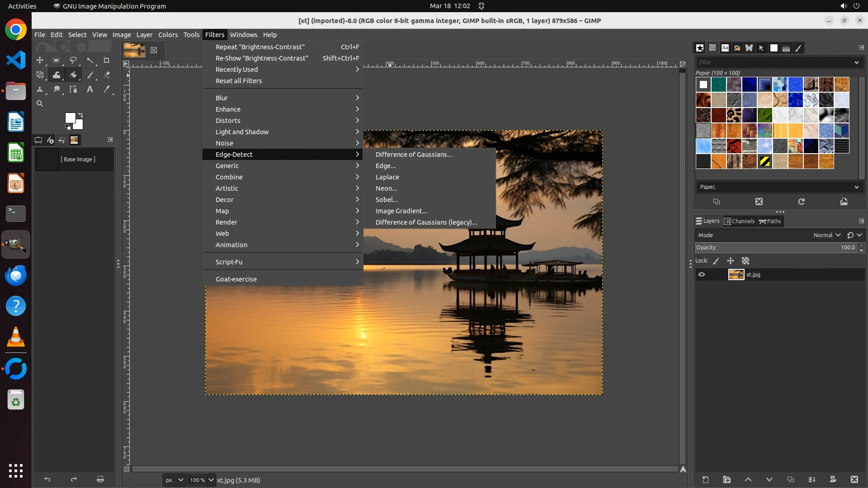The image size is (868, 488).
Task: Select the Text tool
Action: pyautogui.click(x=90, y=89)
